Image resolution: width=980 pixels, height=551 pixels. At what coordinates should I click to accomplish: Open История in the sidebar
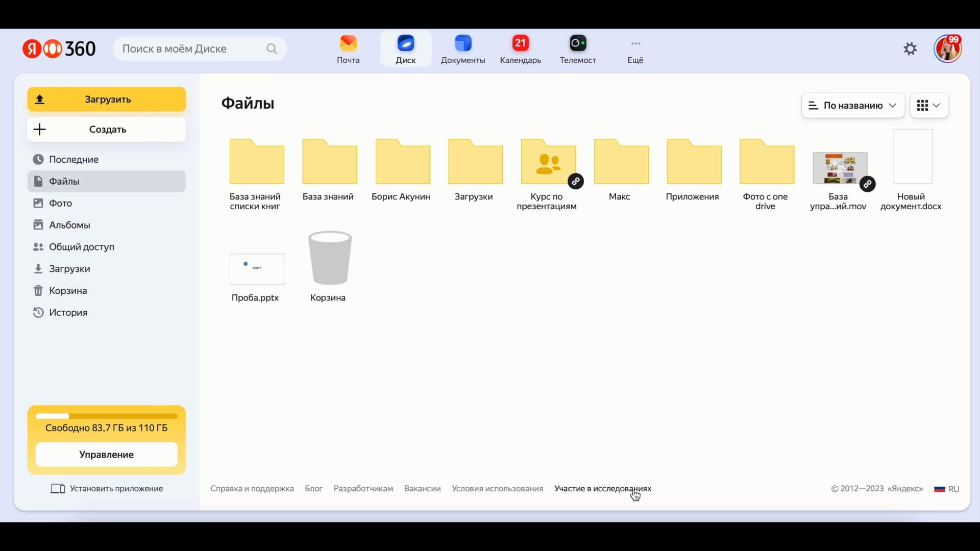(68, 313)
